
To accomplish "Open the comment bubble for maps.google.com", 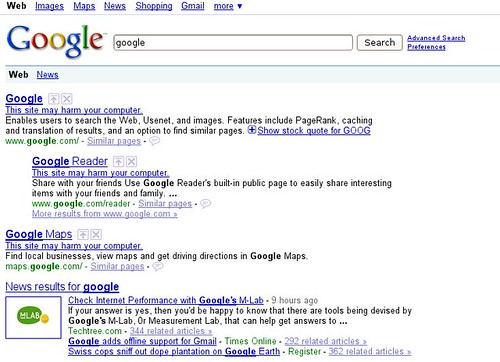I will [158, 266].
